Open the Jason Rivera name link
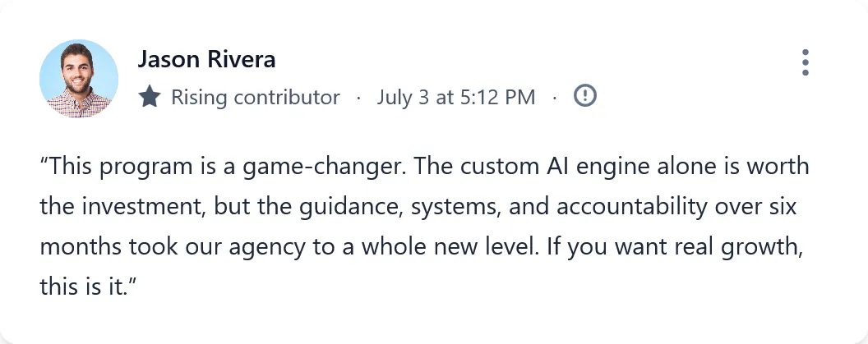 tap(206, 59)
